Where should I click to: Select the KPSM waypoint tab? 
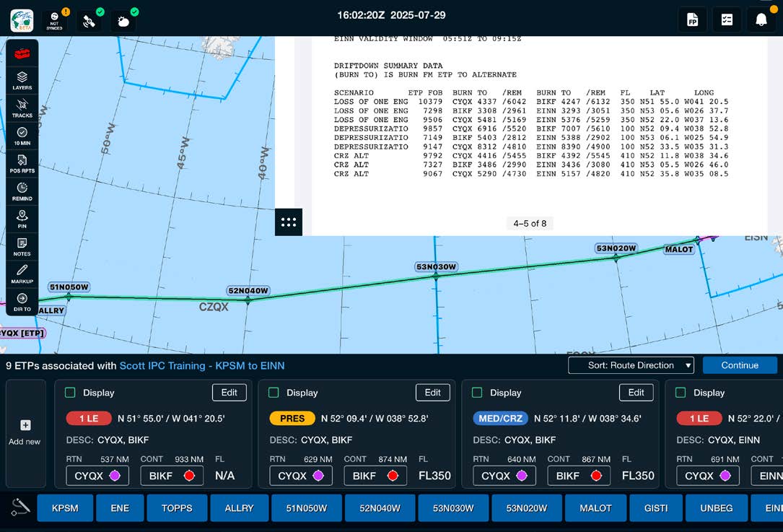point(65,508)
